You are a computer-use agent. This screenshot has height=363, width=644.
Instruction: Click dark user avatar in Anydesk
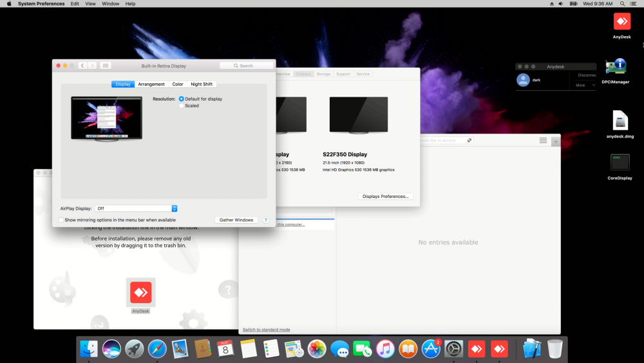(x=523, y=80)
